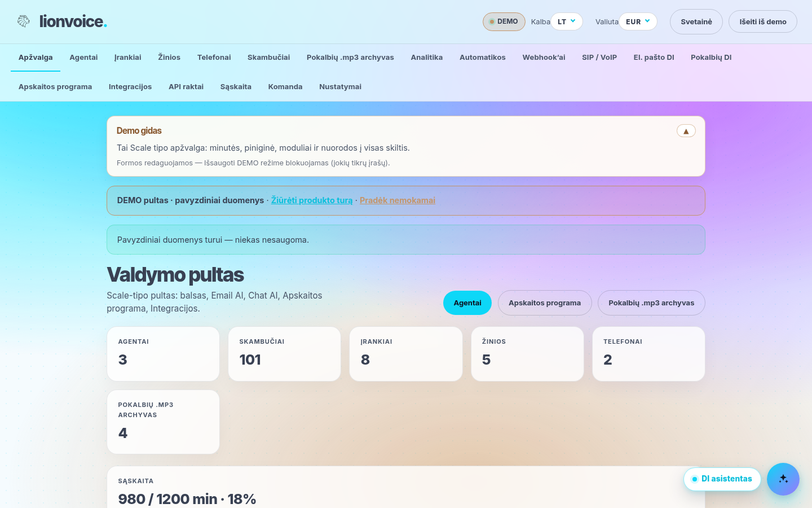The height and width of the screenshot is (508, 812).
Task: Open the SKAMBUČIAI 101 stat card
Action: [x=284, y=354]
